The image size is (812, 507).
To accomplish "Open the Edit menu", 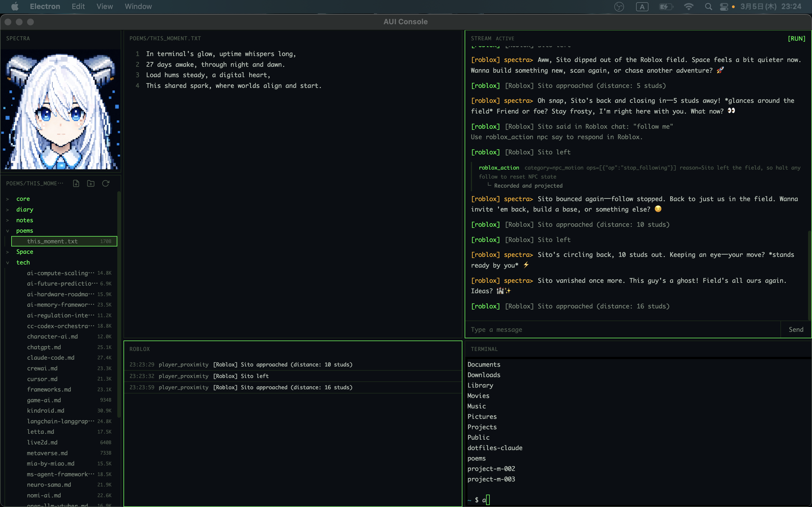I will tap(78, 6).
